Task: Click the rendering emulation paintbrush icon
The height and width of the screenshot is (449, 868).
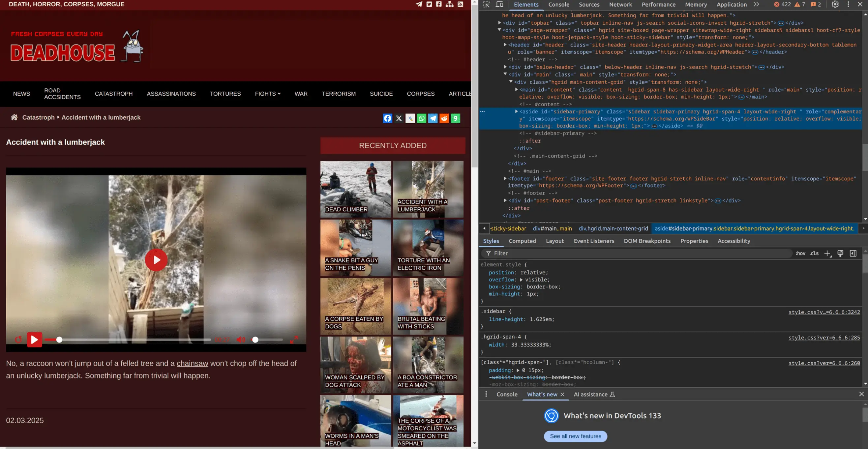Action: click(x=840, y=253)
